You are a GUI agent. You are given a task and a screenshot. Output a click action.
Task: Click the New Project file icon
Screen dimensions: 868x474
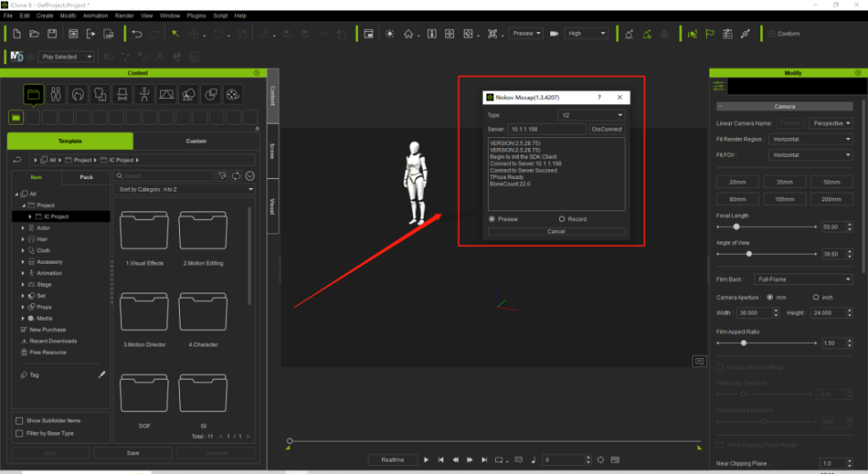(x=17, y=34)
